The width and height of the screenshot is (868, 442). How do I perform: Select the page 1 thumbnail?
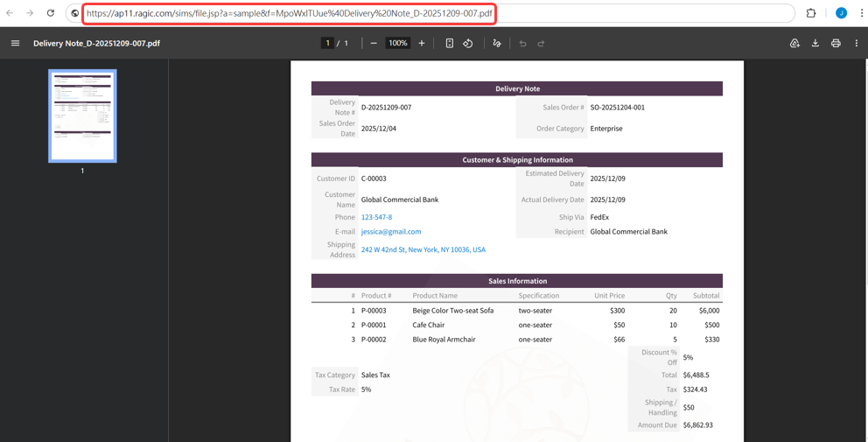pos(82,116)
